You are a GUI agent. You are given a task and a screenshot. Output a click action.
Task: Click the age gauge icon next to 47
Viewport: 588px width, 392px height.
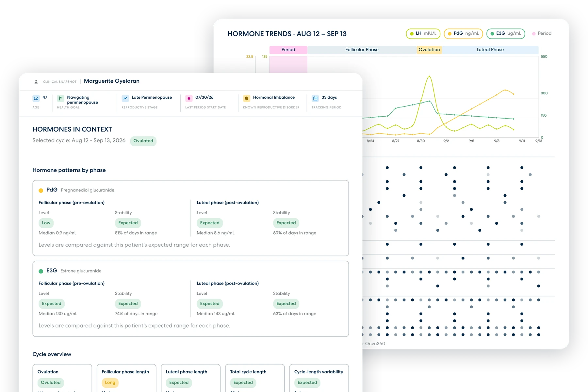[36, 98]
